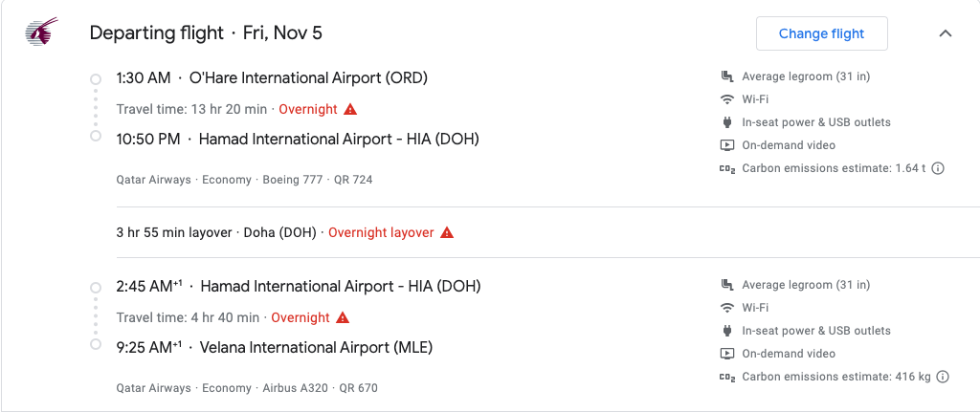Click Velana International Airport (MLE) text
This screenshot has width=980, height=412.
click(316, 348)
